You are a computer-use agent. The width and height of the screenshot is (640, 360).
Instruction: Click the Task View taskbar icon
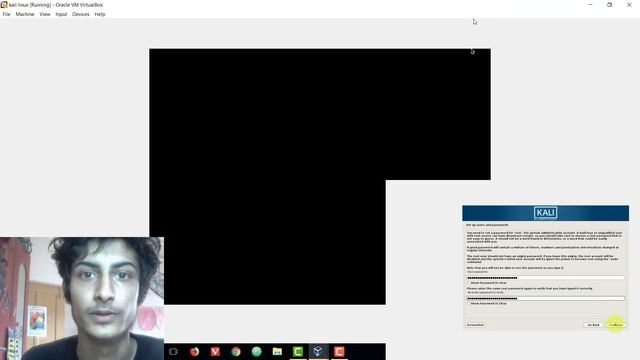[x=173, y=351]
